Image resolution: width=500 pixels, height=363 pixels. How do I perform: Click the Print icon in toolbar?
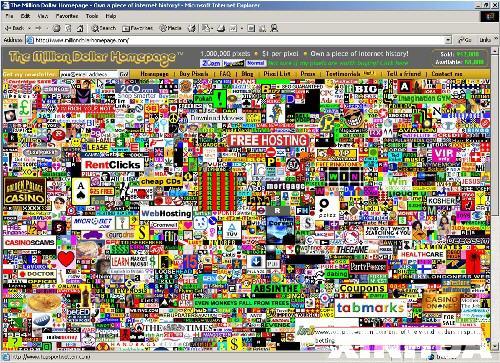(x=221, y=29)
